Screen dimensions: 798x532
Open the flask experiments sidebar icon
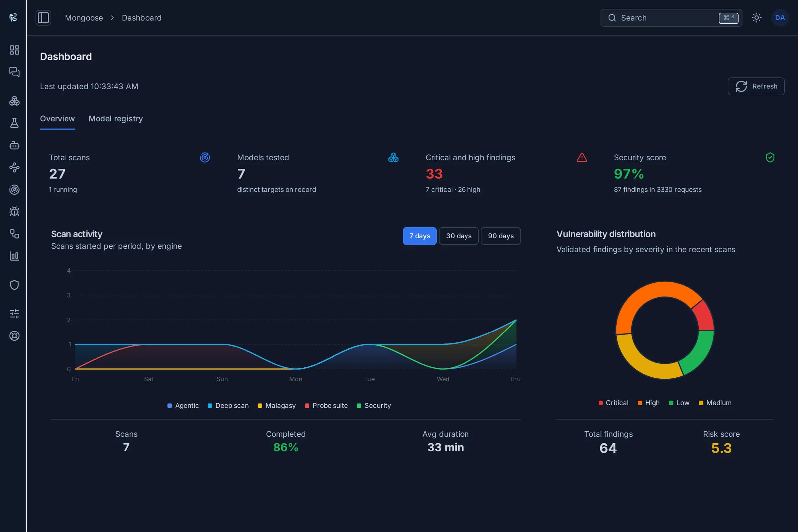click(14, 123)
